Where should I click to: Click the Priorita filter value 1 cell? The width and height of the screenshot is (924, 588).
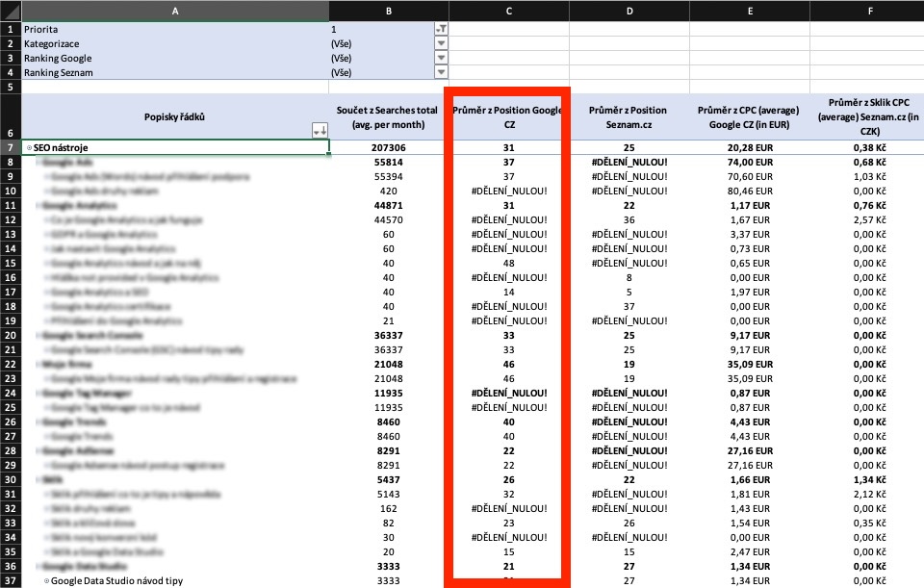pyautogui.click(x=382, y=29)
